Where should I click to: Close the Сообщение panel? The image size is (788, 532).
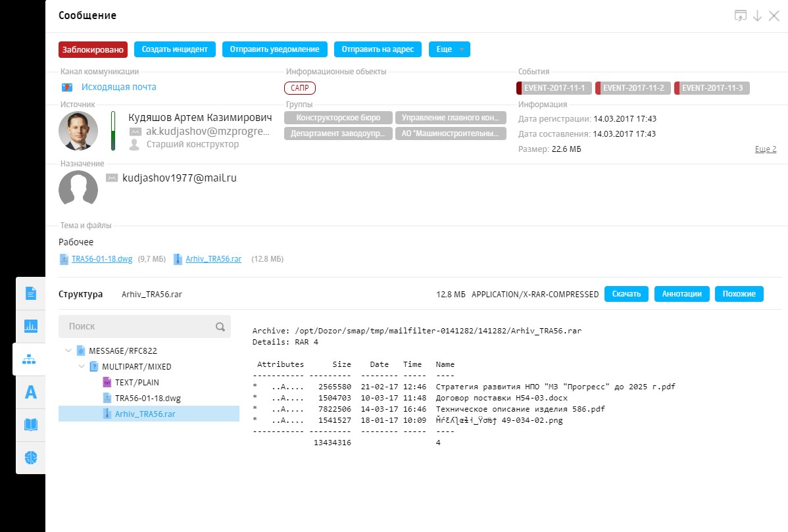click(x=774, y=16)
